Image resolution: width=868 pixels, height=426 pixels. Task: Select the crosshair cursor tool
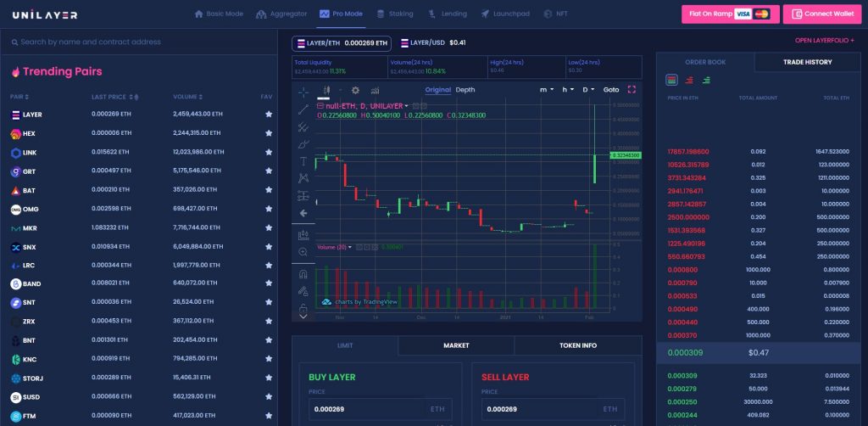[303, 92]
